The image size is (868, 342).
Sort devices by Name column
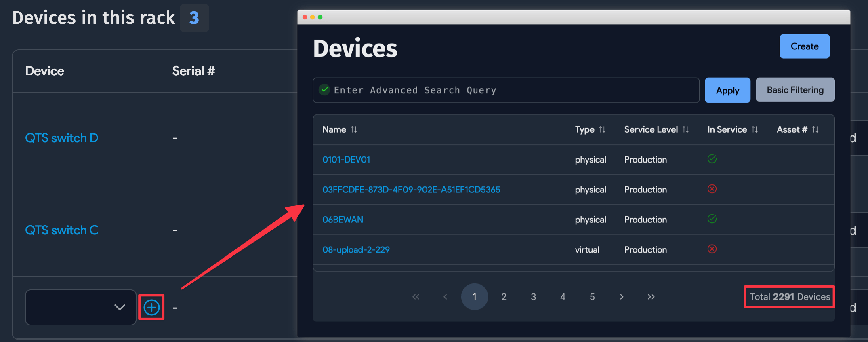tap(353, 129)
